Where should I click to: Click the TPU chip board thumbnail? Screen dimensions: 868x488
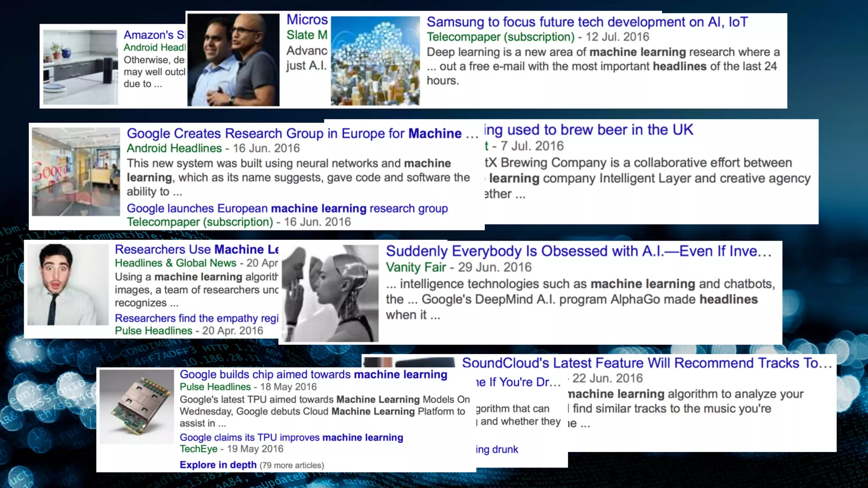point(137,407)
